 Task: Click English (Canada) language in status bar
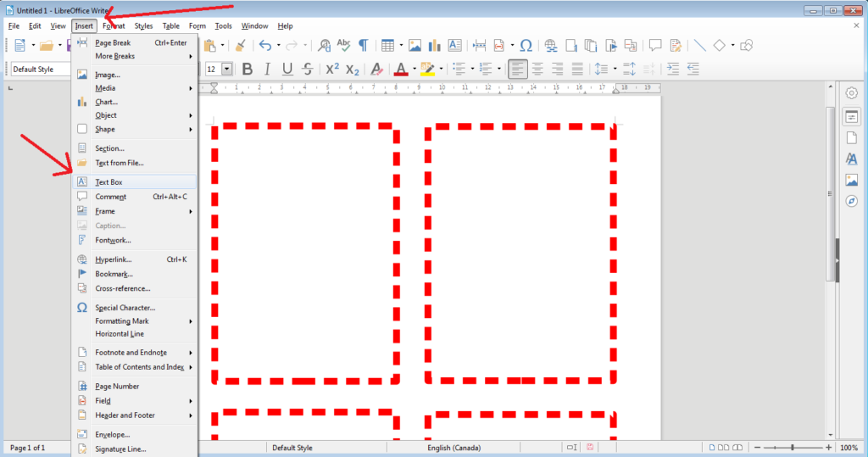click(450, 448)
